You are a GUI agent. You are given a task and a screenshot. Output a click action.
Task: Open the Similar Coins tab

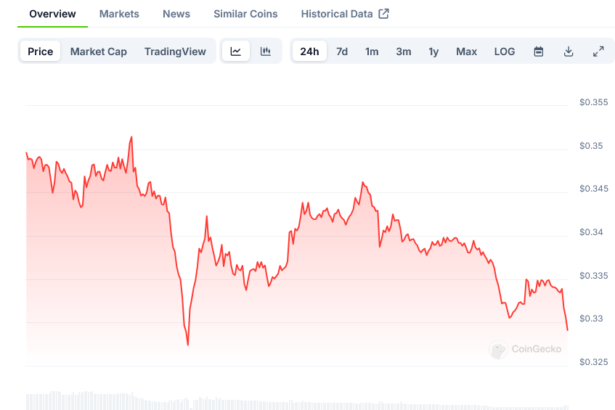click(245, 14)
